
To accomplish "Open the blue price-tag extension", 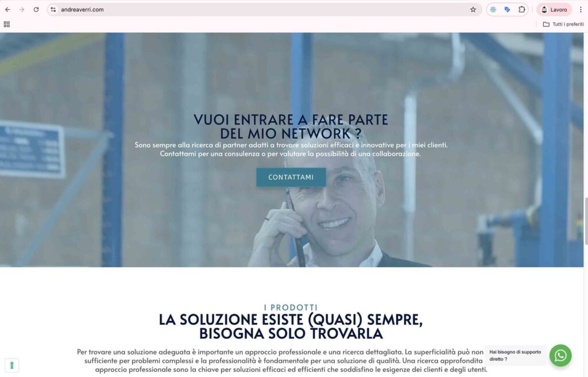I will pos(507,10).
